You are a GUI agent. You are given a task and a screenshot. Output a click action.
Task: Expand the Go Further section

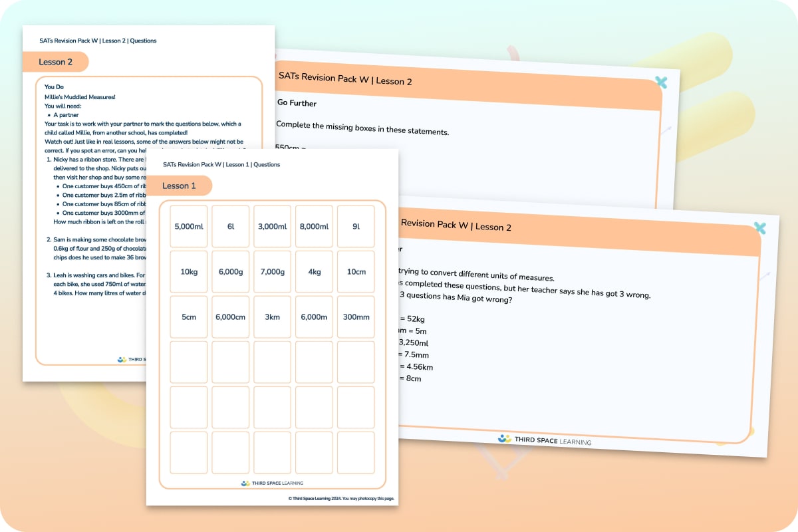pyautogui.click(x=297, y=104)
